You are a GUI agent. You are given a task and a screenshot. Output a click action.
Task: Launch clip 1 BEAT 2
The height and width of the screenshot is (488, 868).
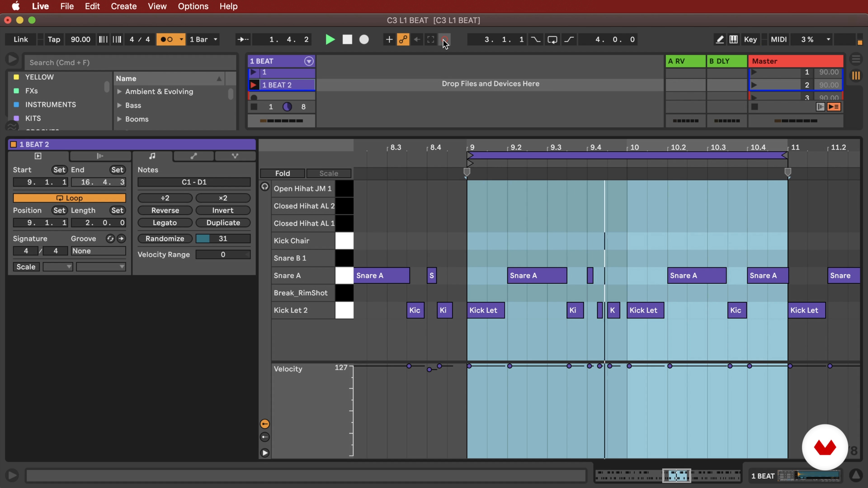click(x=254, y=85)
